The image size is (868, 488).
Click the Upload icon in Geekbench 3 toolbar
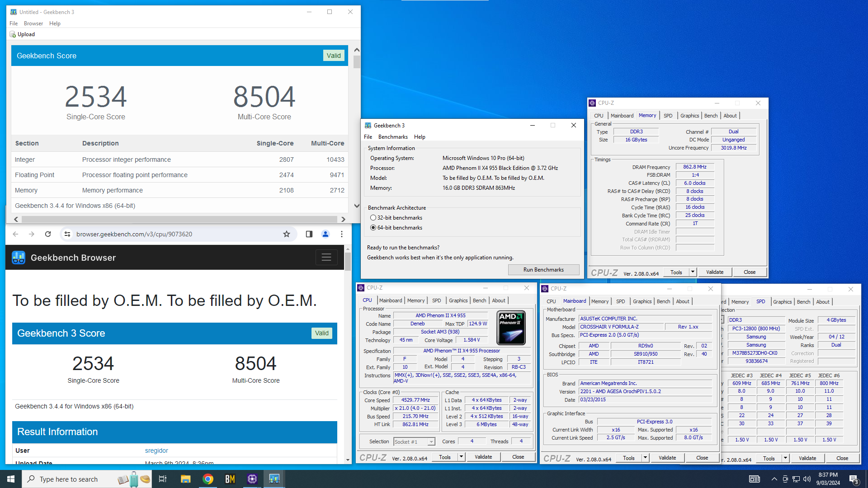(x=13, y=34)
